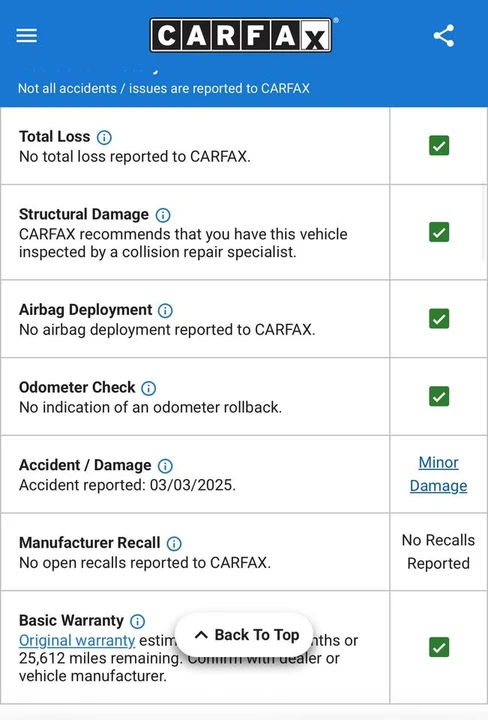Click the CARFAX logo

(x=241, y=35)
